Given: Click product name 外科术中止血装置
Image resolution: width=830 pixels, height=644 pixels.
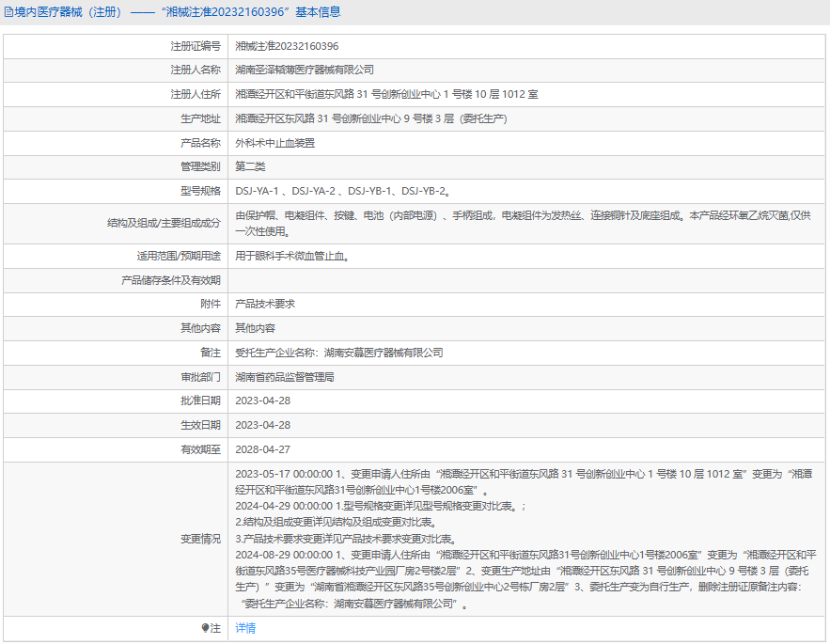Looking at the screenshot, I should pyautogui.click(x=274, y=143).
